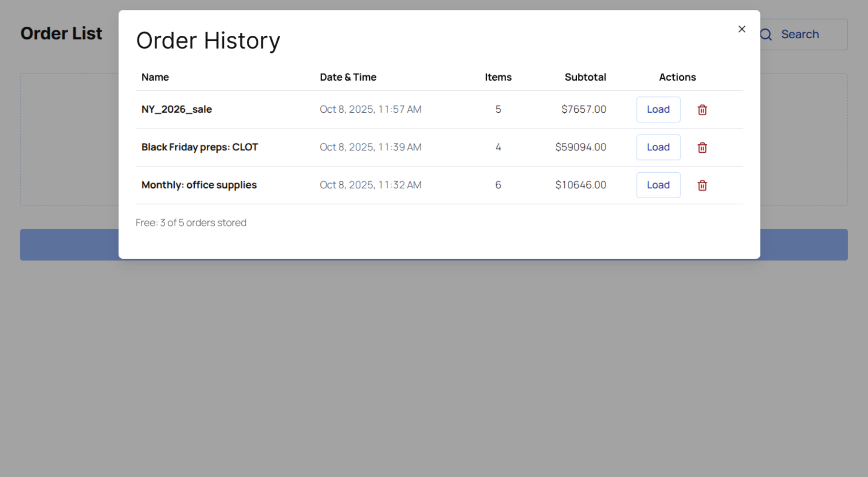868x477 pixels.
Task: Load the Monthly: office supplies order
Action: click(658, 185)
